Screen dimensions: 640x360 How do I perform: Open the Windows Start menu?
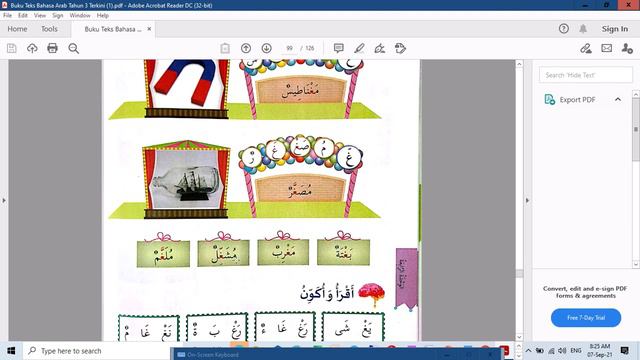pos(11,351)
